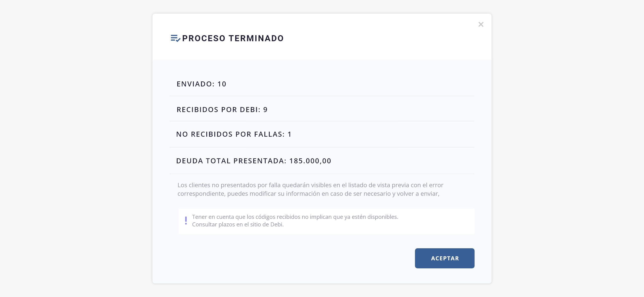The width and height of the screenshot is (644, 297).
Task: Click the NO RECIBIDOS POR FALLAS label
Action: click(230, 134)
